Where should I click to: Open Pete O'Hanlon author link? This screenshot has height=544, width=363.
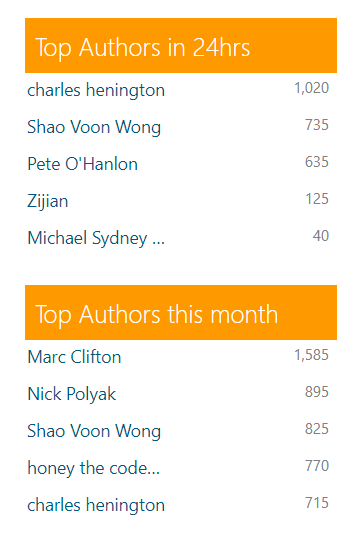(x=82, y=164)
